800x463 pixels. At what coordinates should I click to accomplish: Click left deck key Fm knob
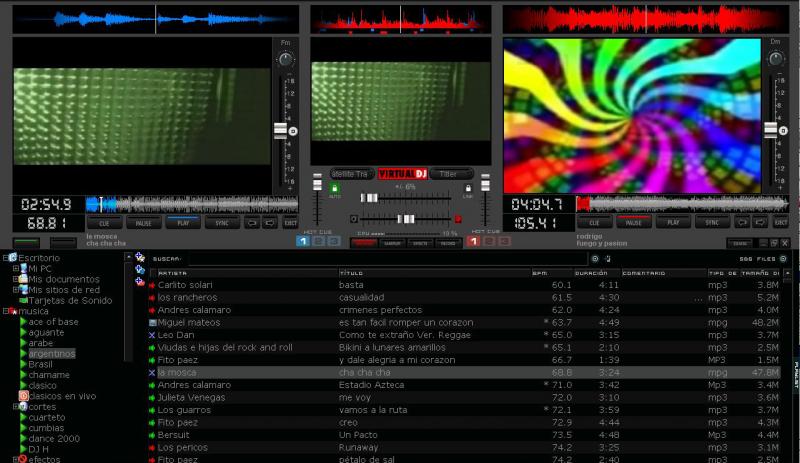285,60
